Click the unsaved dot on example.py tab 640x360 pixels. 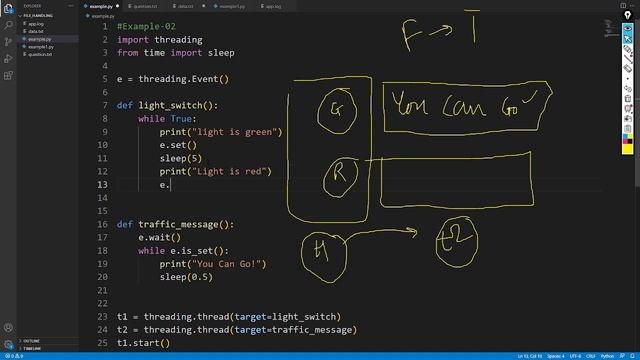pyautogui.click(x=118, y=6)
